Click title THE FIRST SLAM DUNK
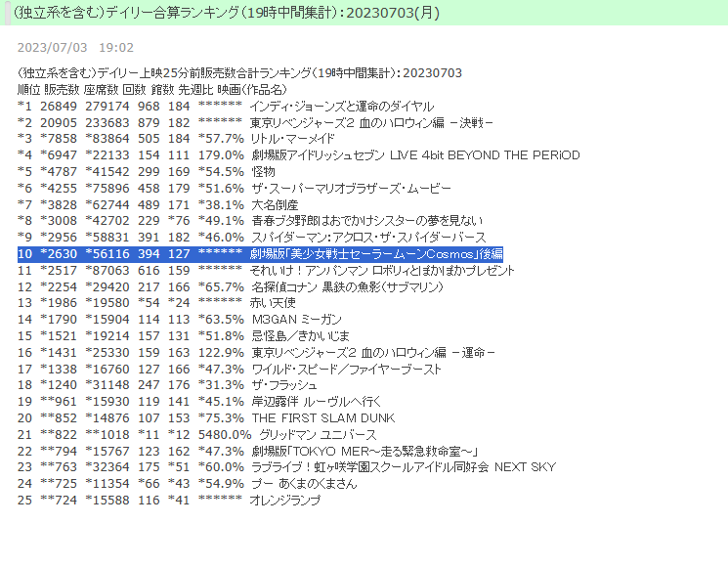728x568 pixels. (x=323, y=418)
